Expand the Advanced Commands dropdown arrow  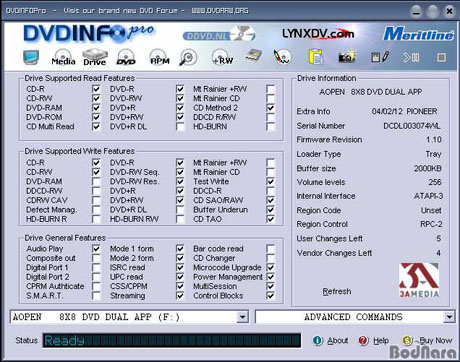449,317
